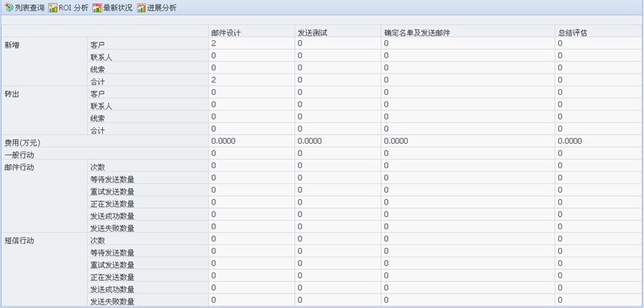This screenshot has height=308, width=644.
Task: Click 发送成功数量 label under 邮件行动
Action: [113, 216]
